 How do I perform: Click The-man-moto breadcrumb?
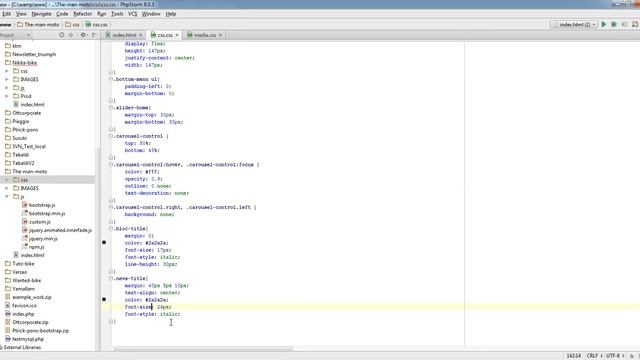[x=38, y=24]
